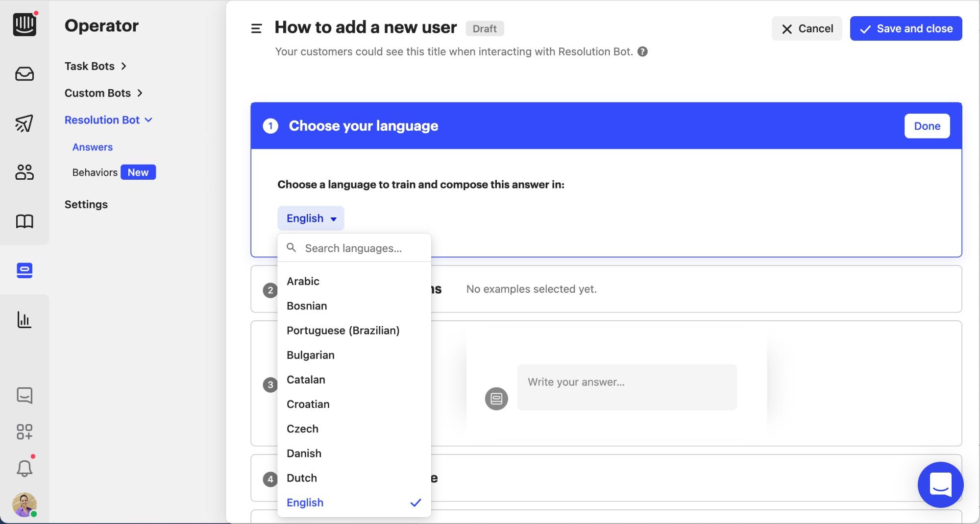Open the English language dropdown
The width and height of the screenshot is (980, 524).
310,218
